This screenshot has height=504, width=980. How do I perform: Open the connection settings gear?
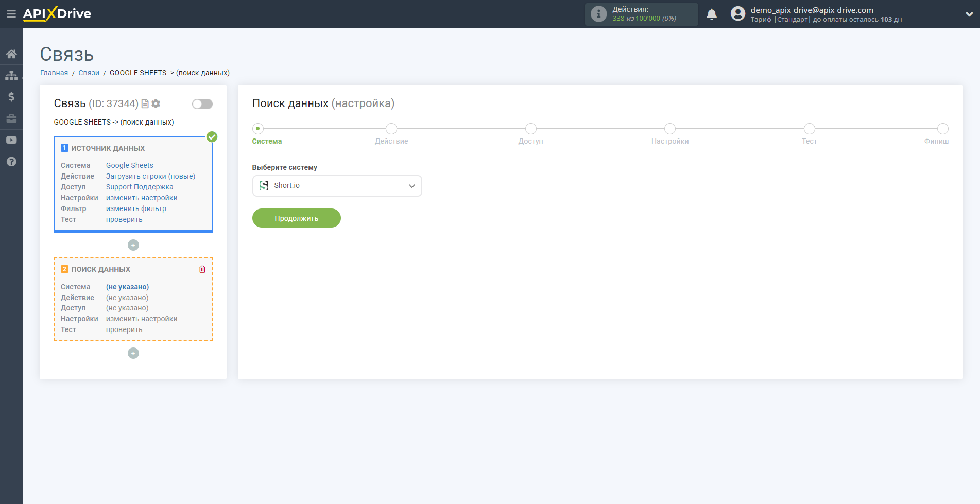coord(156,103)
